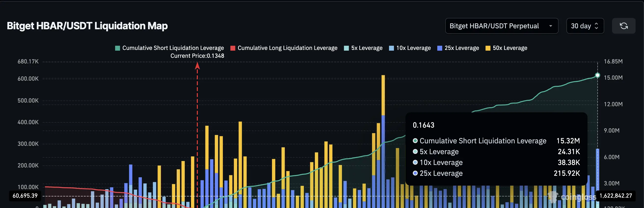Image resolution: width=644 pixels, height=208 pixels.
Task: Toggle Cumulative Long Liquidation Leverage legend
Action: (284, 48)
